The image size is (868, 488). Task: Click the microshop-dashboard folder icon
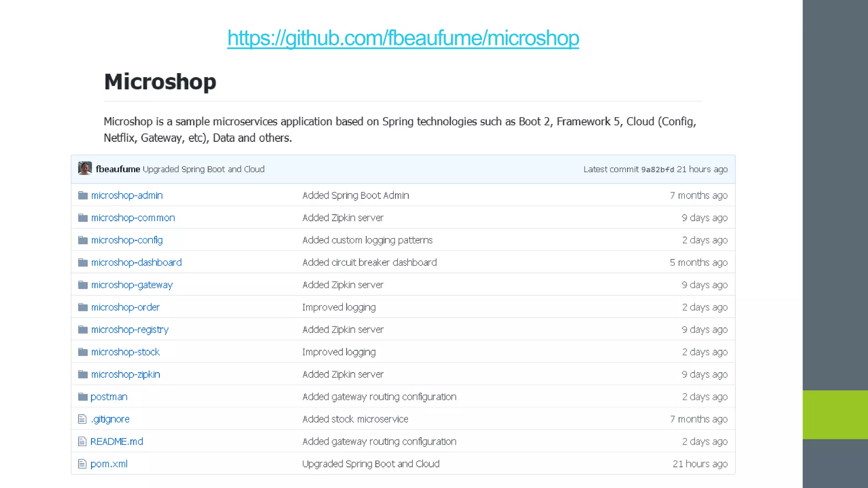click(83, 263)
